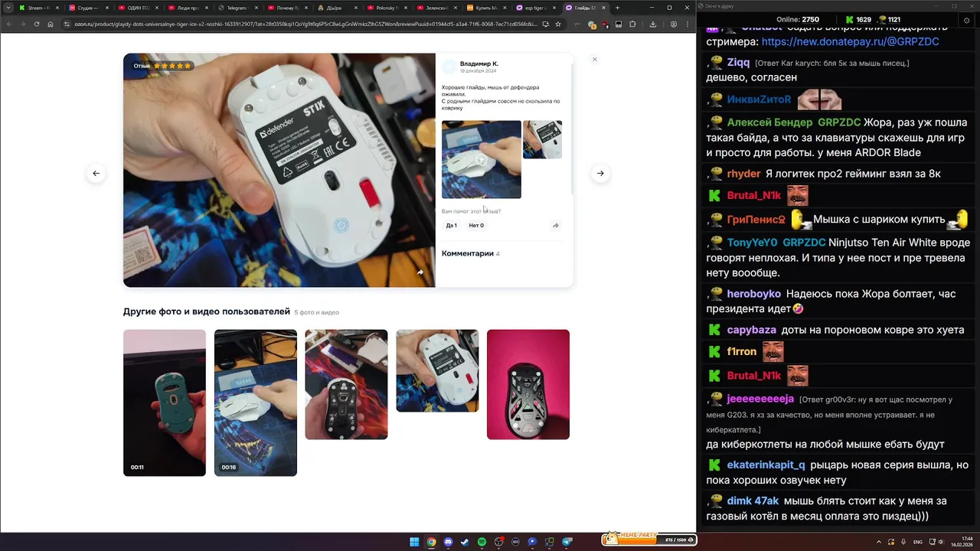Viewport: 980px width, 551px height.
Task: Click username dimk 47ak in chat
Action: click(753, 501)
